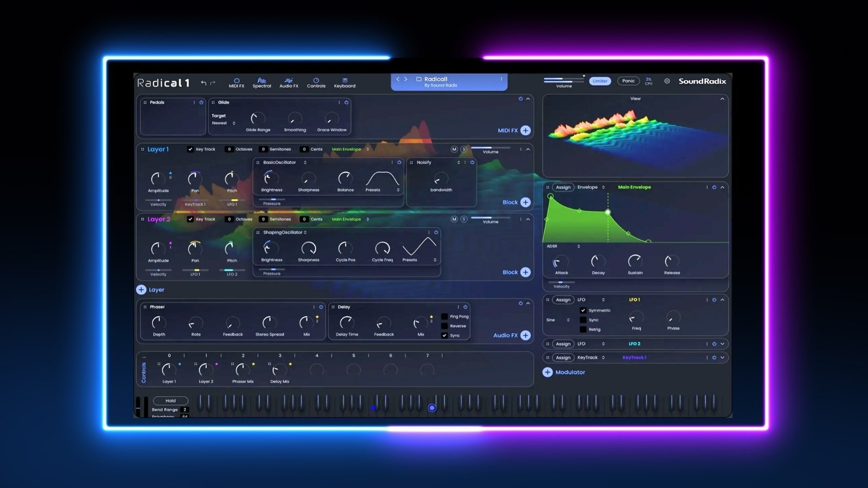This screenshot has width=868, height=488.
Task: Open Radical1 preset three-dot menu
Action: pyautogui.click(x=501, y=79)
